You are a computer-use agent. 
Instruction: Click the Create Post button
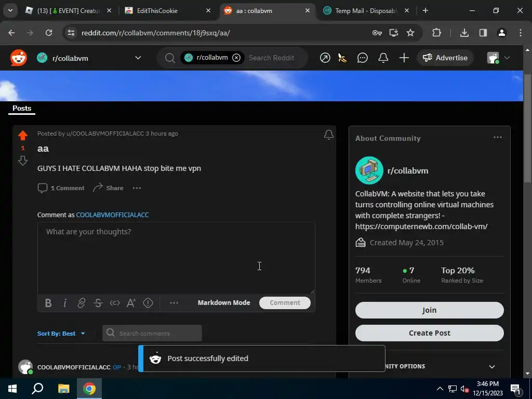429,333
